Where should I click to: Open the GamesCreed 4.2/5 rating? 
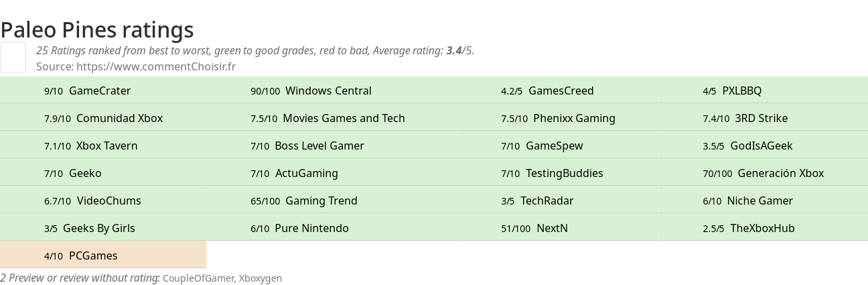point(547,91)
